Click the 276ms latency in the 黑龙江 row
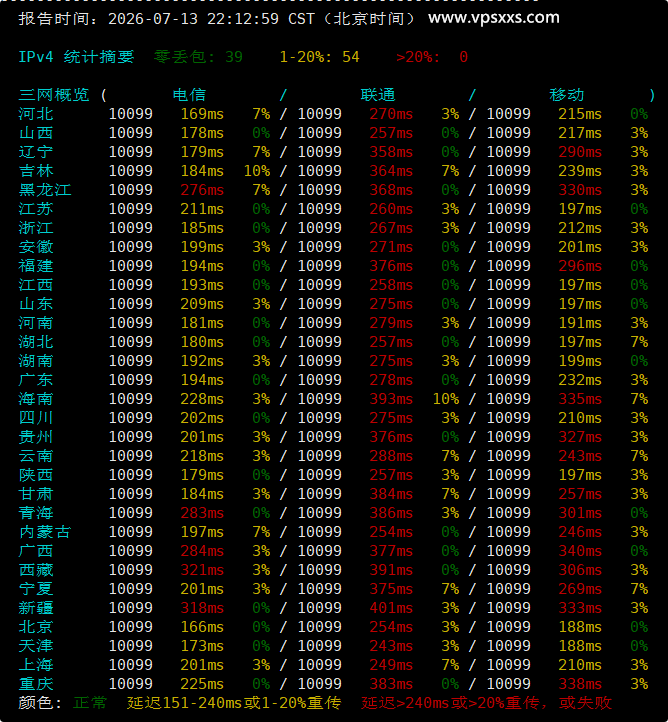The width and height of the screenshot is (668, 722). point(202,190)
